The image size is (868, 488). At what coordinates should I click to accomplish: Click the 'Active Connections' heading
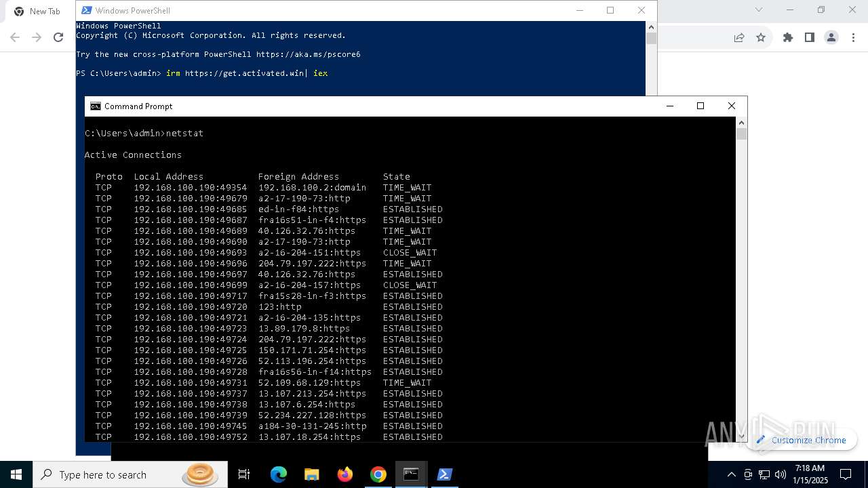tap(133, 155)
